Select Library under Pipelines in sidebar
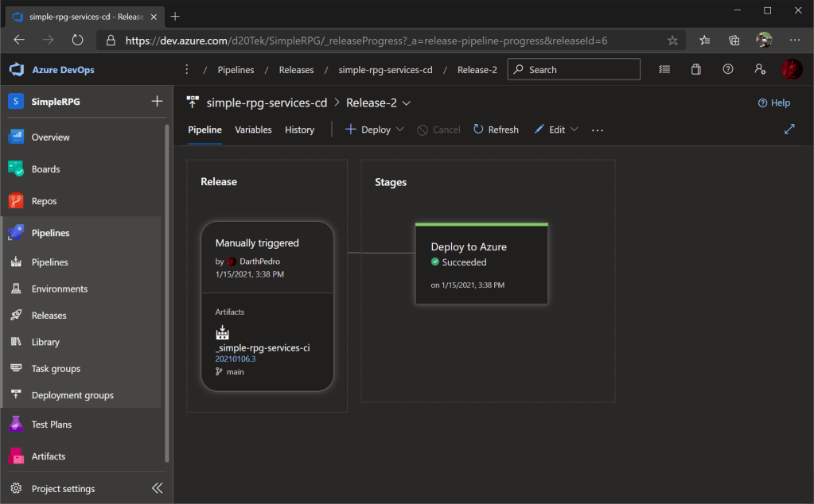Image resolution: width=814 pixels, height=504 pixels. pyautogui.click(x=45, y=342)
